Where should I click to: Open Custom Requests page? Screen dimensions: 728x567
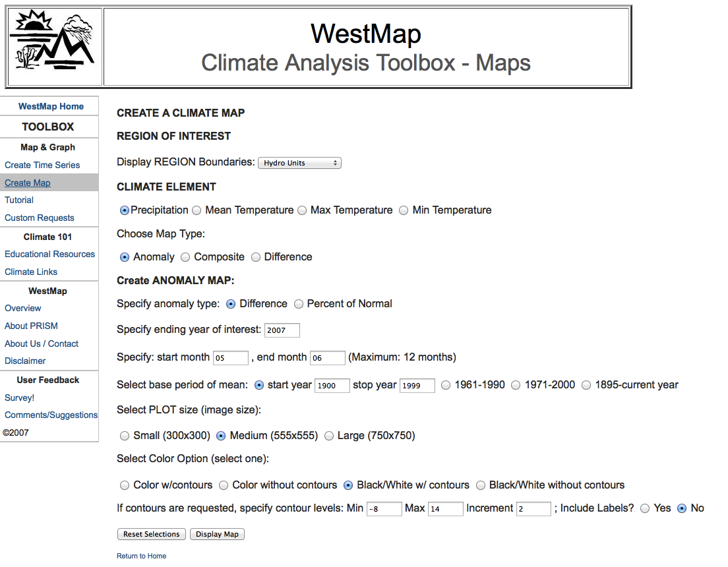[x=40, y=218]
